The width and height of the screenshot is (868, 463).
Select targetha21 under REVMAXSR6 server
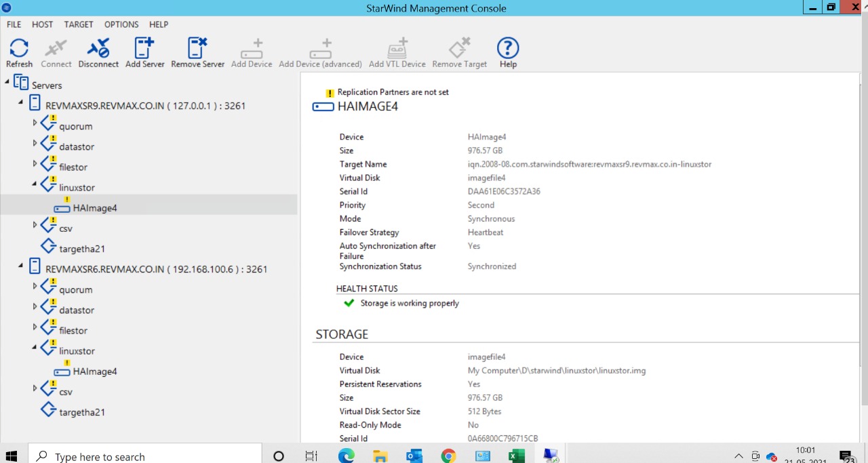click(x=82, y=412)
